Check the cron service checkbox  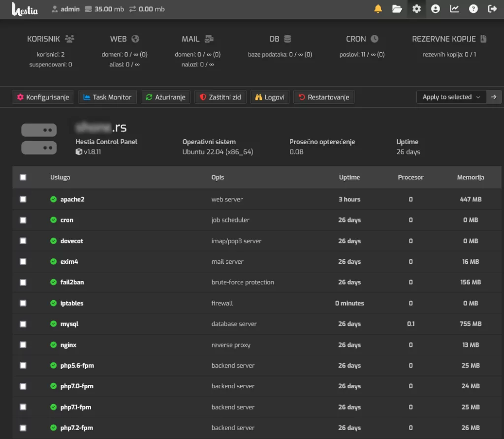[x=23, y=220]
